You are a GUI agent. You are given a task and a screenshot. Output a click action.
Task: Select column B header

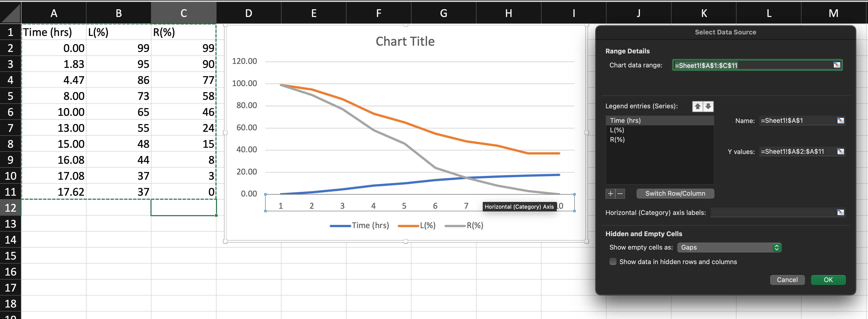pyautogui.click(x=118, y=13)
